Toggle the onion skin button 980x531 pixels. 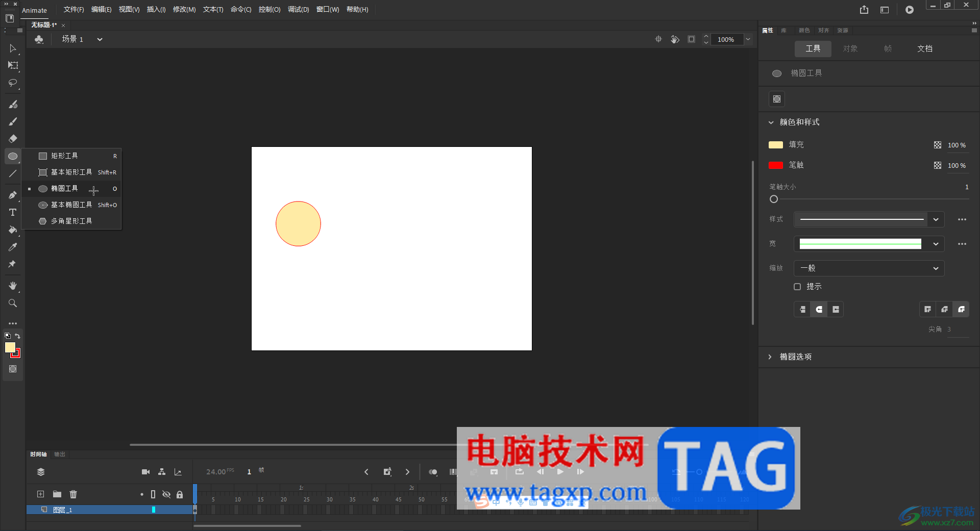coord(433,472)
